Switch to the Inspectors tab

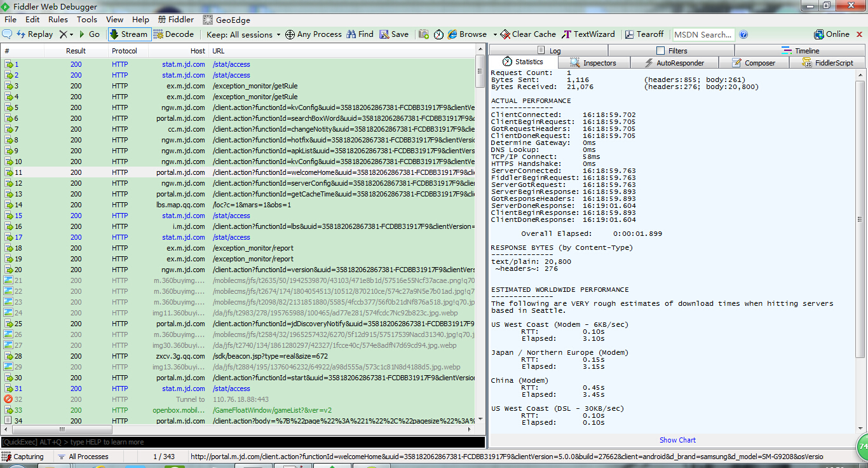[593, 62]
